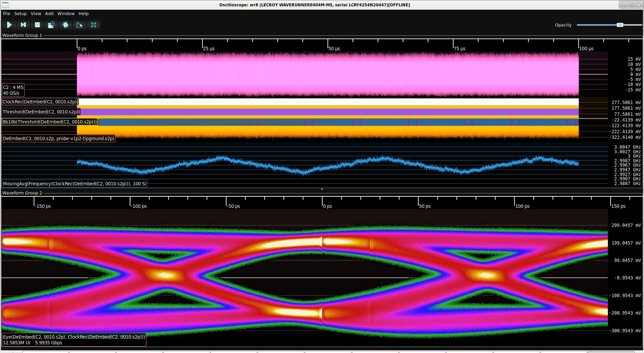Image resolution: width=644 pixels, height=353 pixels.
Task: Click the -100 ps eye timeline marker
Action: (139, 206)
